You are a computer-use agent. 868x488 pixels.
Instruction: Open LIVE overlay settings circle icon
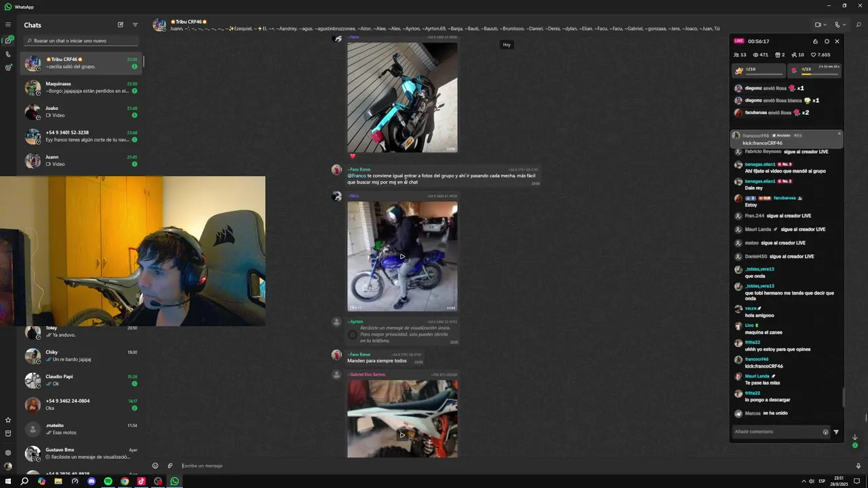tap(827, 41)
